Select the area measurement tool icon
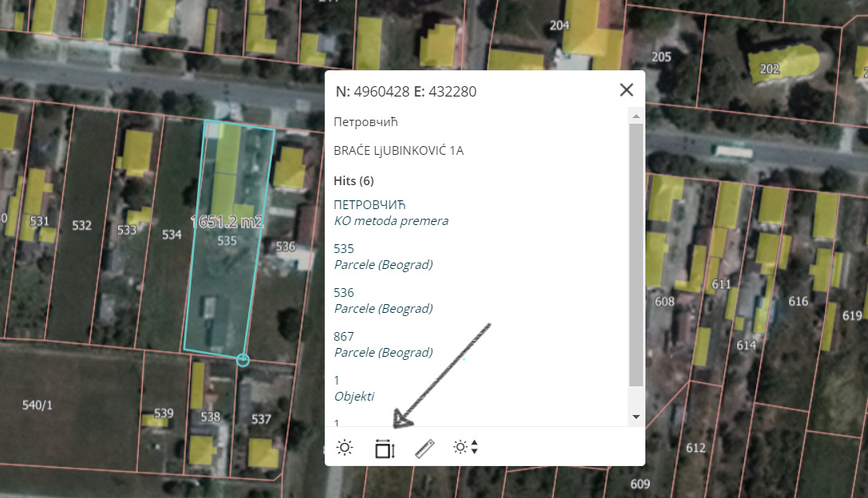Screen dimensions: 868x498 click(385, 449)
